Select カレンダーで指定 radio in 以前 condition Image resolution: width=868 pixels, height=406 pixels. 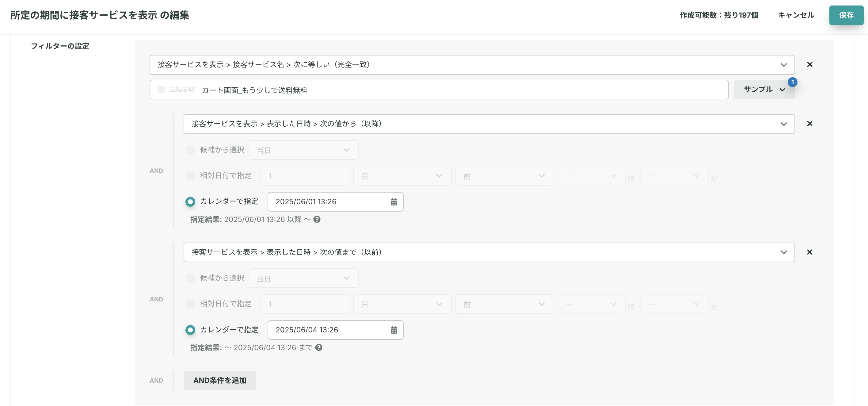click(190, 330)
